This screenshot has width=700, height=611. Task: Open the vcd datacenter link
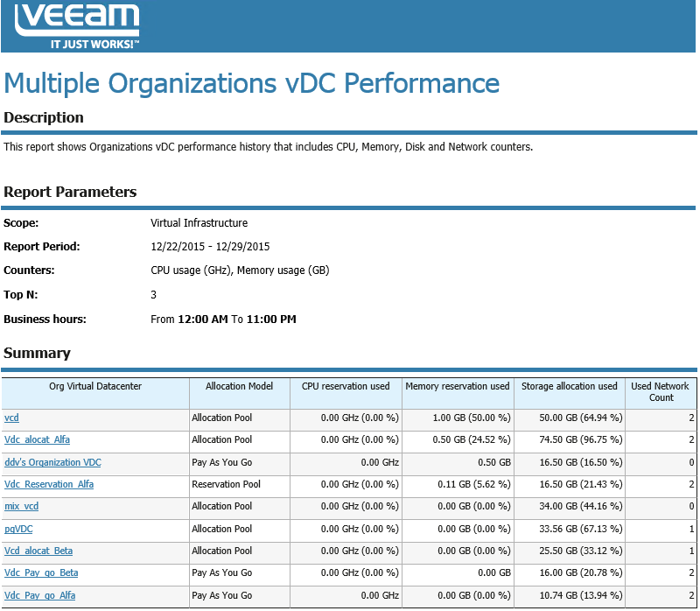(x=11, y=418)
